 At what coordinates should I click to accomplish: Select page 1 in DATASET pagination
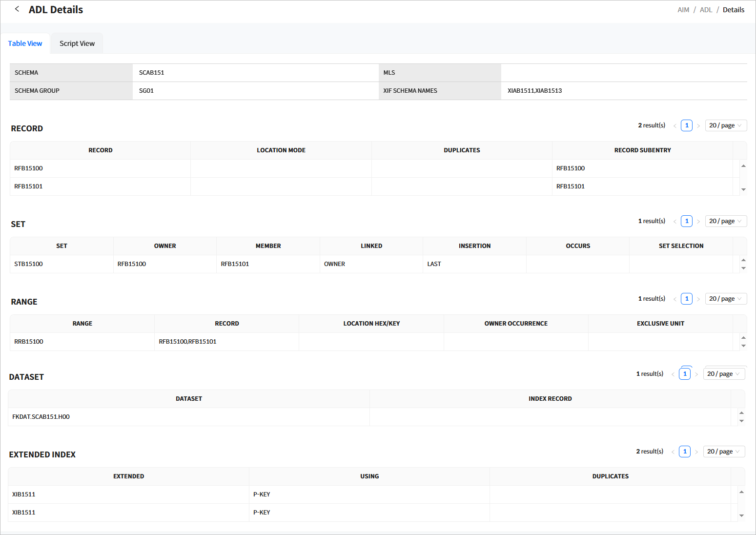[685, 374]
